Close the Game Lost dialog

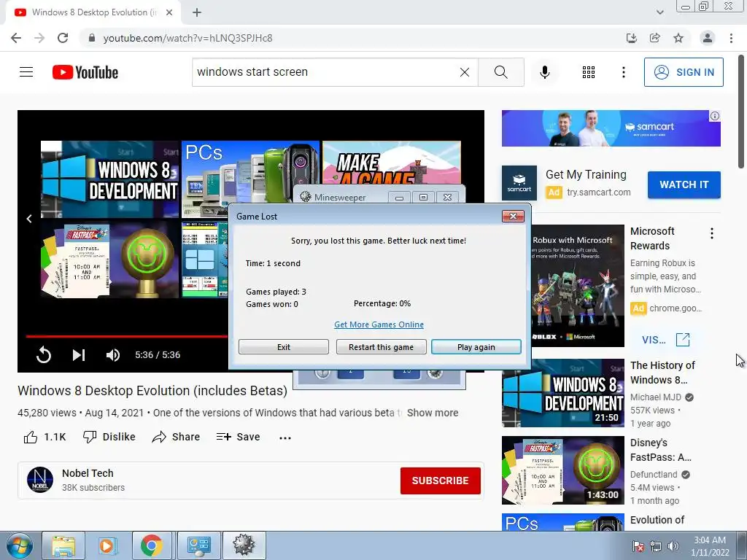coord(513,216)
